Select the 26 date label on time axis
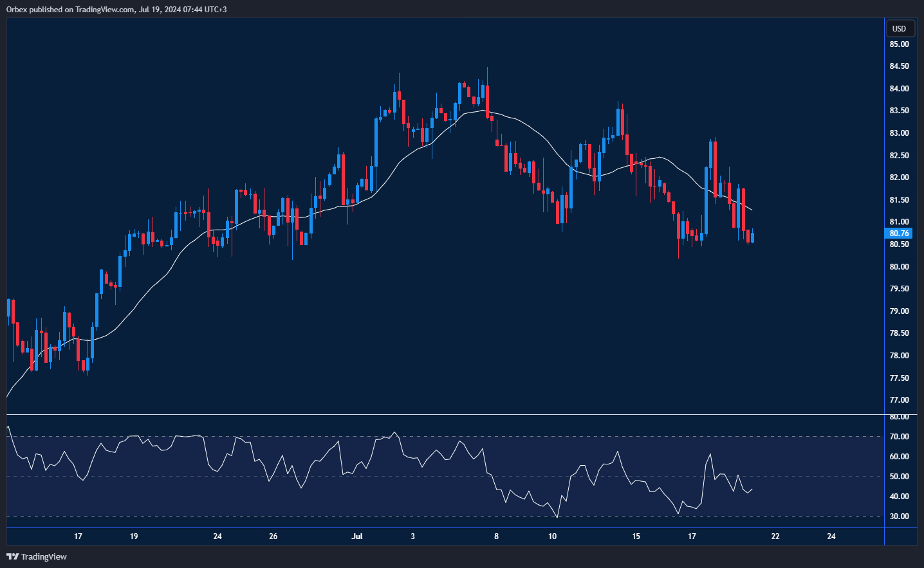Viewport: 924px width, 568px height. coord(273,536)
